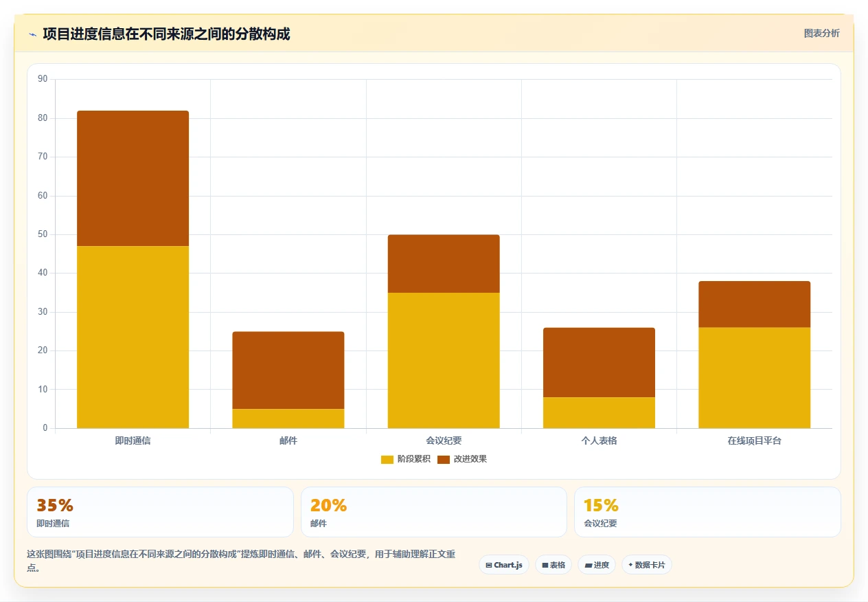Click the 会议纪要 x-axis label
This screenshot has height=602, width=868.
(x=444, y=441)
